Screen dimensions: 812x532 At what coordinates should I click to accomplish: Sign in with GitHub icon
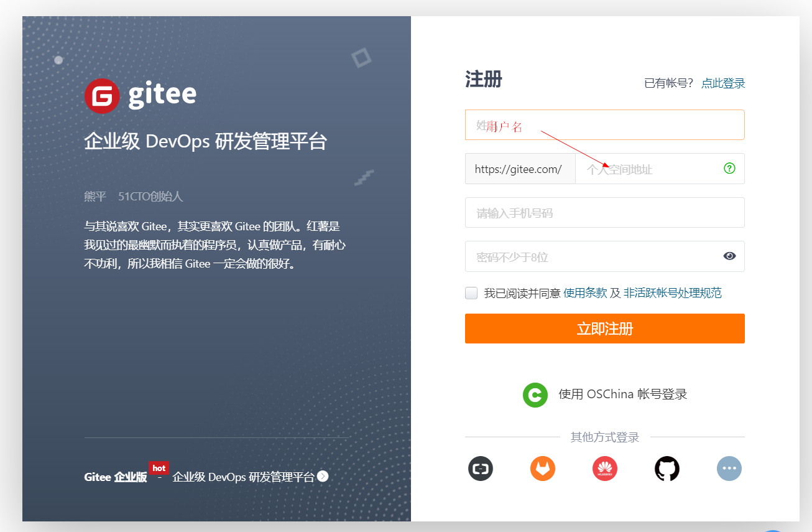point(667,468)
